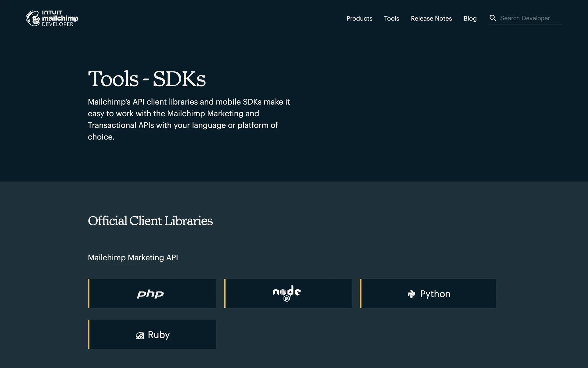Click the small JS hexagon under the node logo

[x=287, y=299]
